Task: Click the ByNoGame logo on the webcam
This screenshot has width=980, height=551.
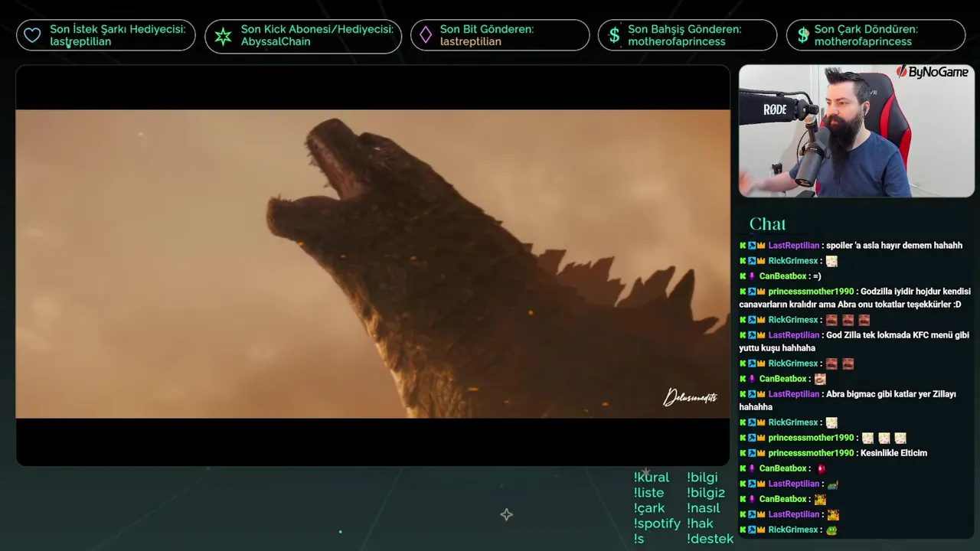Action: [x=933, y=72]
